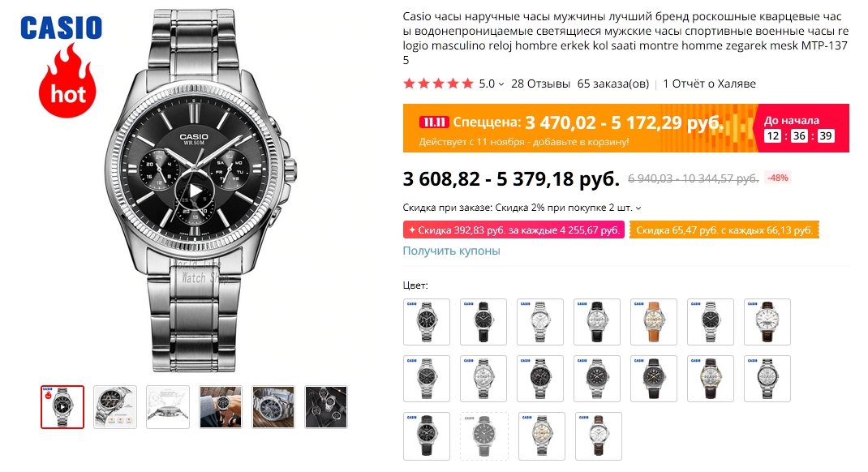Open the 28 Отзывы reviews link
Image resolution: width=868 pixels, height=472 pixels.
(541, 84)
